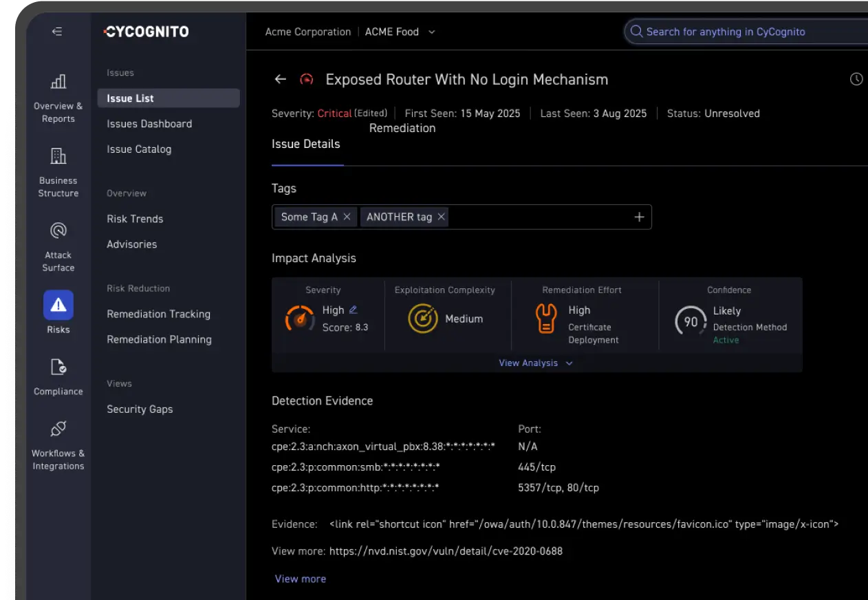Click the favicon.ico evidence snippet

584,524
